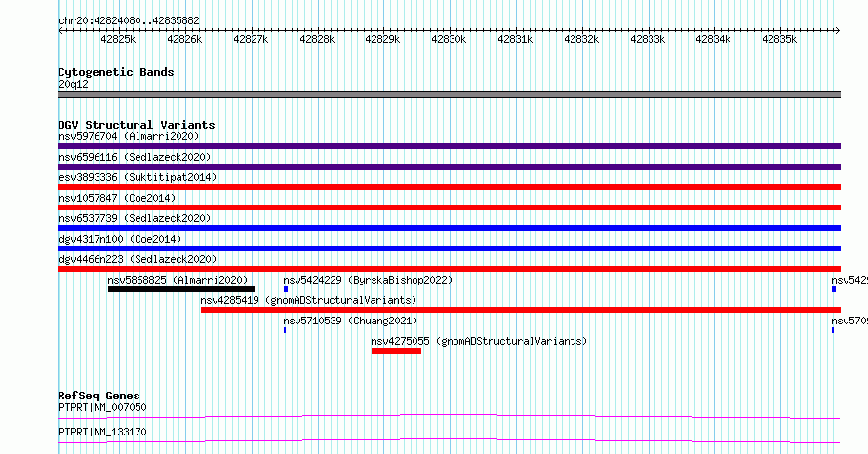This screenshot has height=454, width=868.
Task: Click the nsv1057847 (Coe2014) red bar
Action: click(449, 208)
